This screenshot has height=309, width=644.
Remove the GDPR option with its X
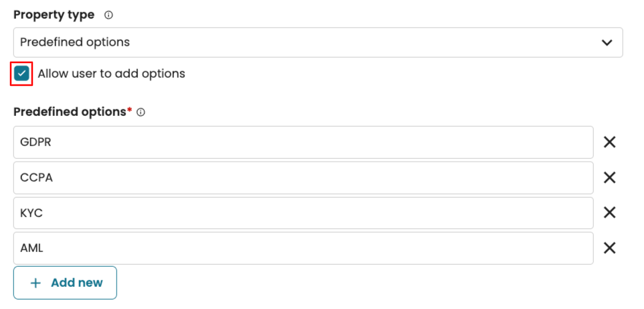[x=610, y=142]
